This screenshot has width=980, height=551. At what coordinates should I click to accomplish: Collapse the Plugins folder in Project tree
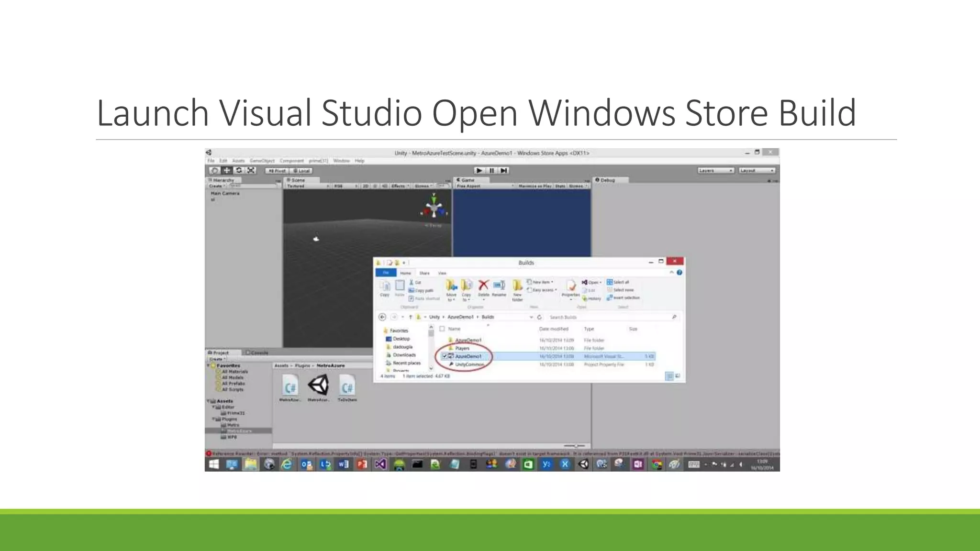[214, 419]
